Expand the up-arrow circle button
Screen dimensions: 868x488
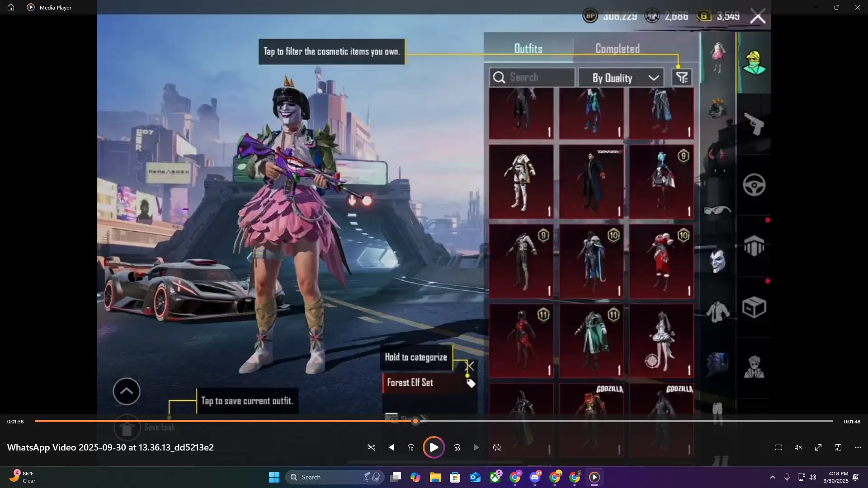127,391
